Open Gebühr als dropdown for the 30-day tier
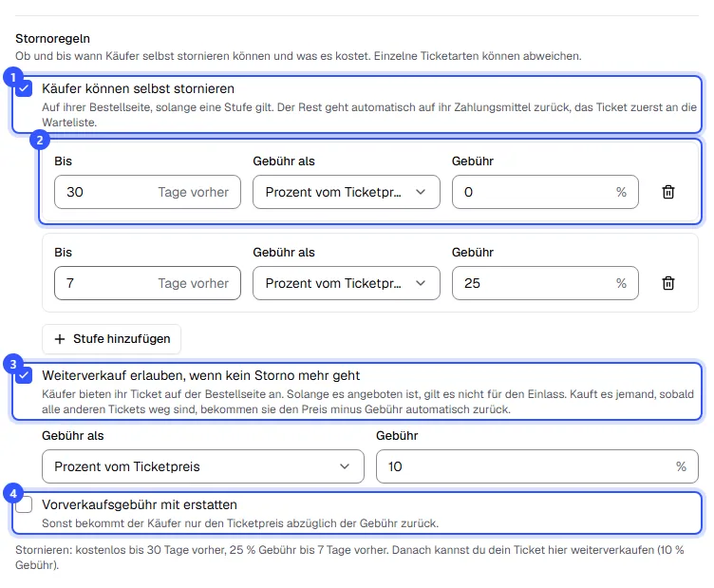The width and height of the screenshot is (714, 588). point(347,192)
